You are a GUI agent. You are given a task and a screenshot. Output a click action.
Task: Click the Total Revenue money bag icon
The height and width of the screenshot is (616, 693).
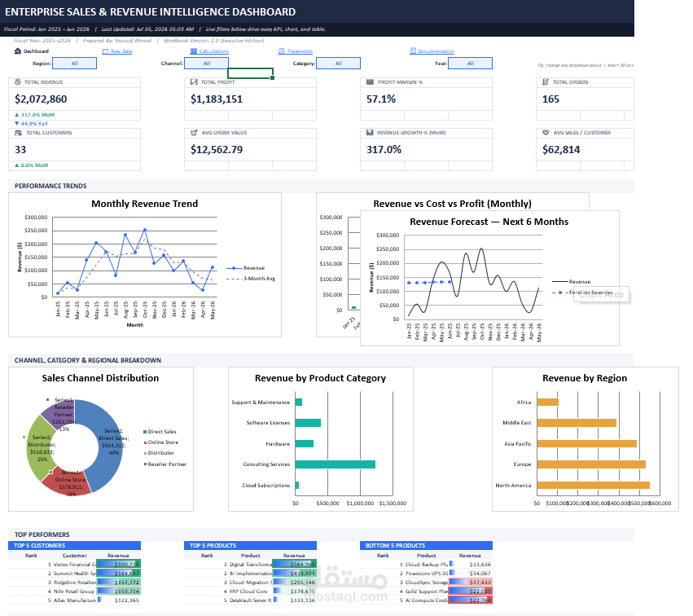click(x=18, y=81)
